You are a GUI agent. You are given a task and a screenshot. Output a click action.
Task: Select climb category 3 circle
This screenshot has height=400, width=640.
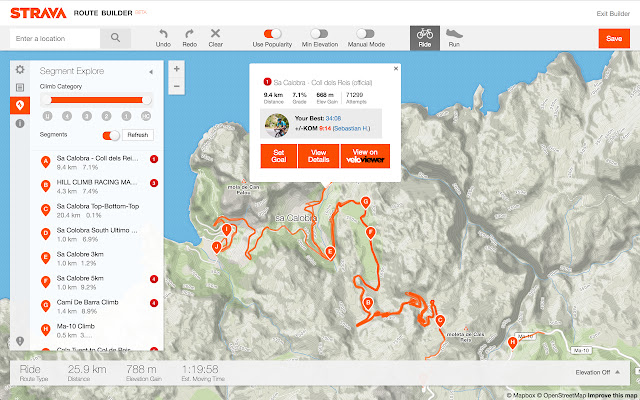(x=87, y=116)
